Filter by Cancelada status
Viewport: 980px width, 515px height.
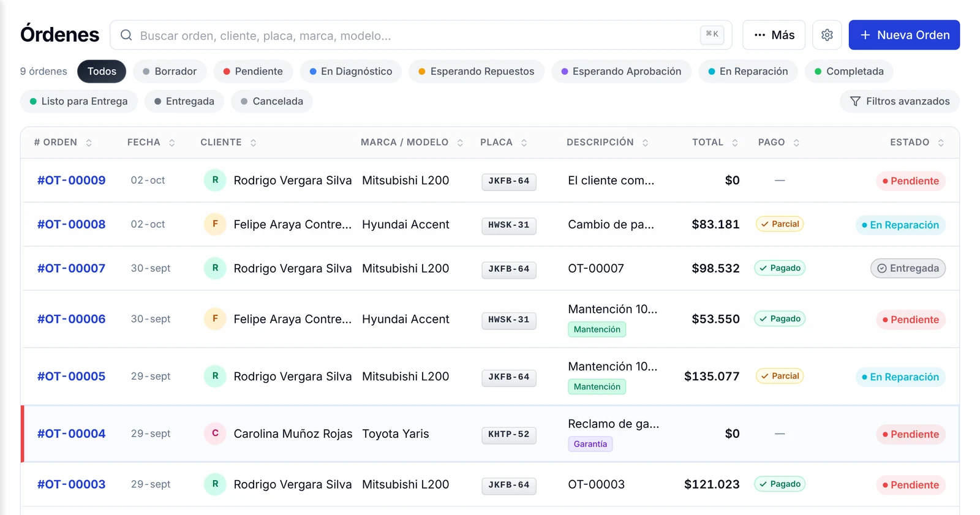pyautogui.click(x=272, y=101)
